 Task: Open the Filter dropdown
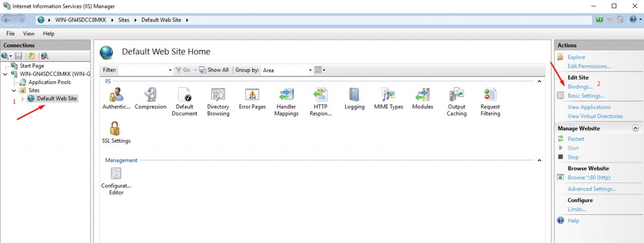point(171,70)
